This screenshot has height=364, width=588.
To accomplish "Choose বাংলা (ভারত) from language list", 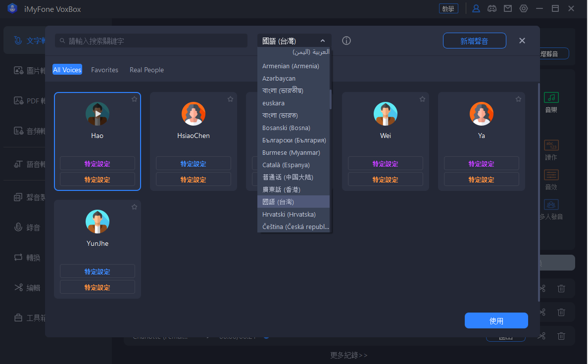I will [293, 115].
